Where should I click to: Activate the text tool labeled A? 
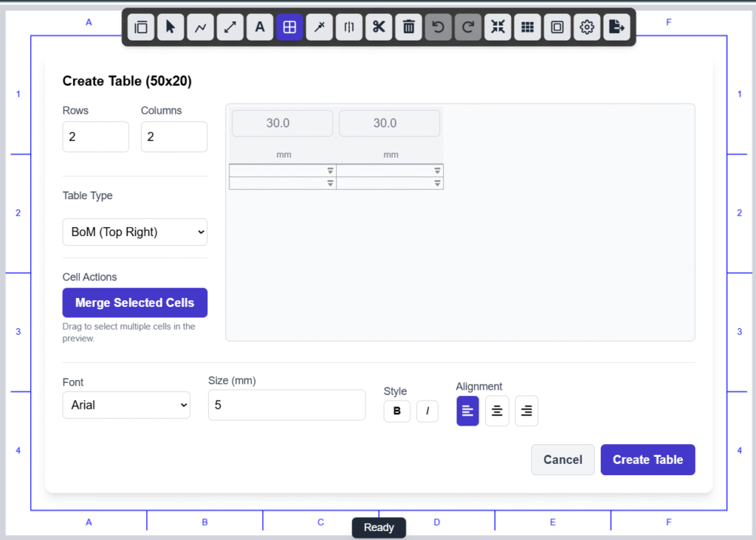[x=260, y=27]
